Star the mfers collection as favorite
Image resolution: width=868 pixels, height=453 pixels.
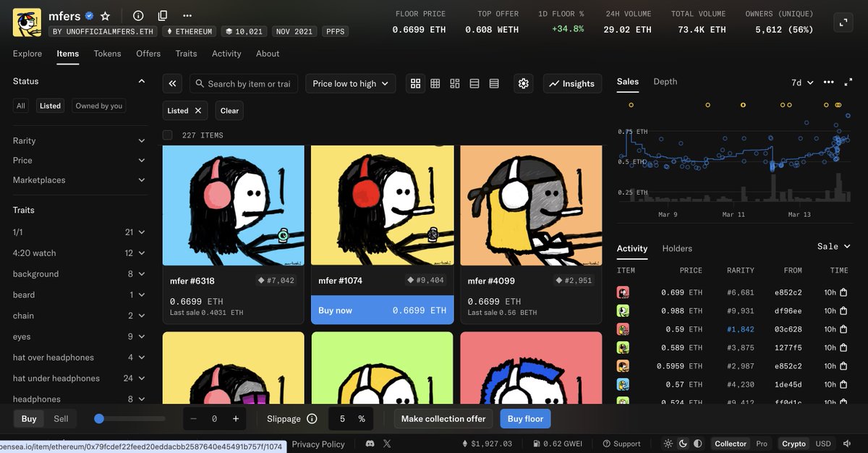(x=106, y=15)
